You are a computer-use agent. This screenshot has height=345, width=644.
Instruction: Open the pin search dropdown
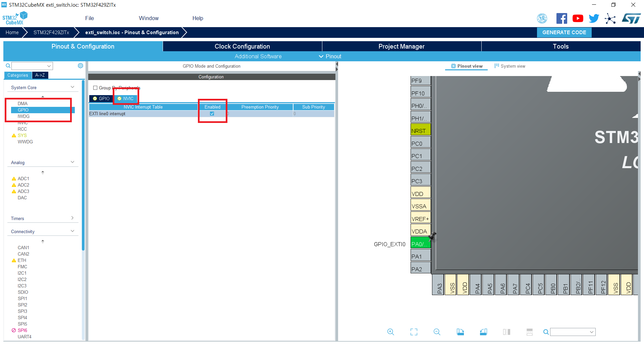(592, 332)
